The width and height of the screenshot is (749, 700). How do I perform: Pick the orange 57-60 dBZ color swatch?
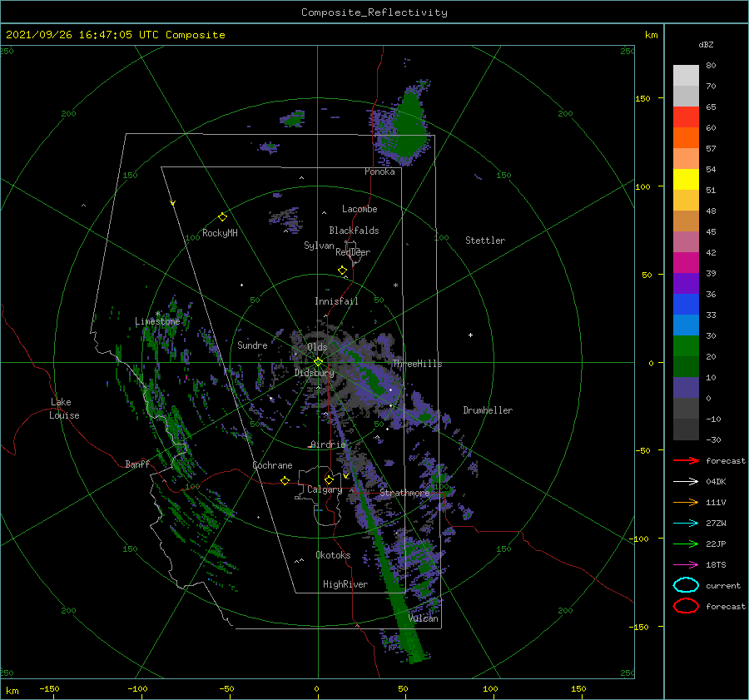click(686, 137)
